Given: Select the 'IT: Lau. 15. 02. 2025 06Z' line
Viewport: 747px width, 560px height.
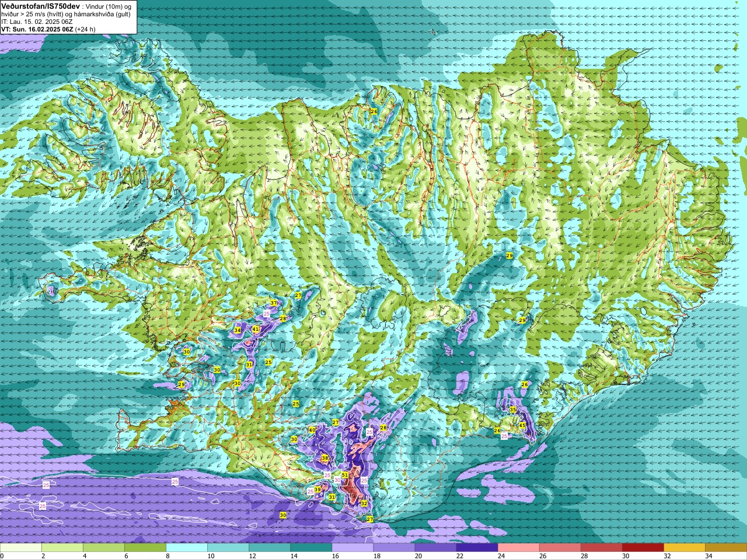Looking at the screenshot, I should coord(37,22).
